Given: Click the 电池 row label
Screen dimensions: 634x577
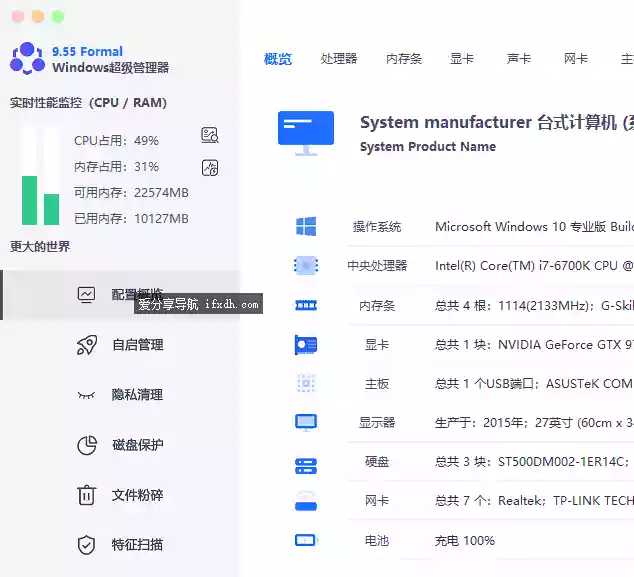Looking at the screenshot, I should point(377,541).
